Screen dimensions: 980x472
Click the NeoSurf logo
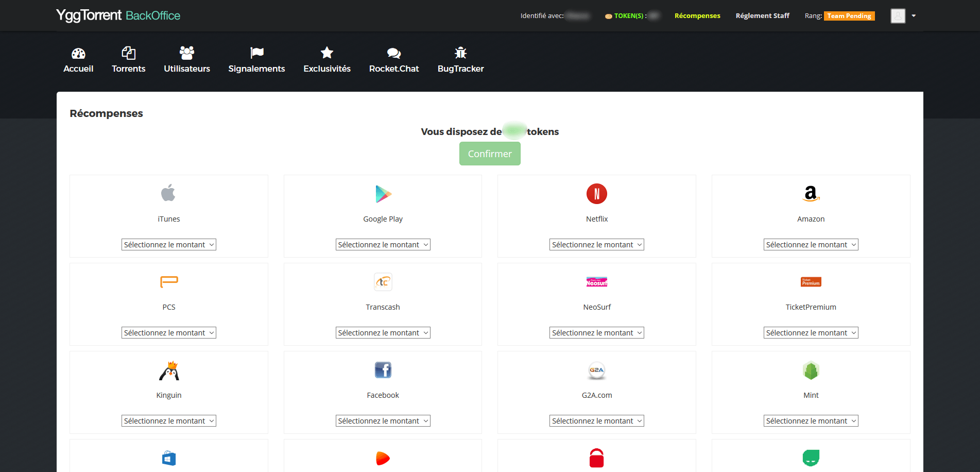coord(597,282)
